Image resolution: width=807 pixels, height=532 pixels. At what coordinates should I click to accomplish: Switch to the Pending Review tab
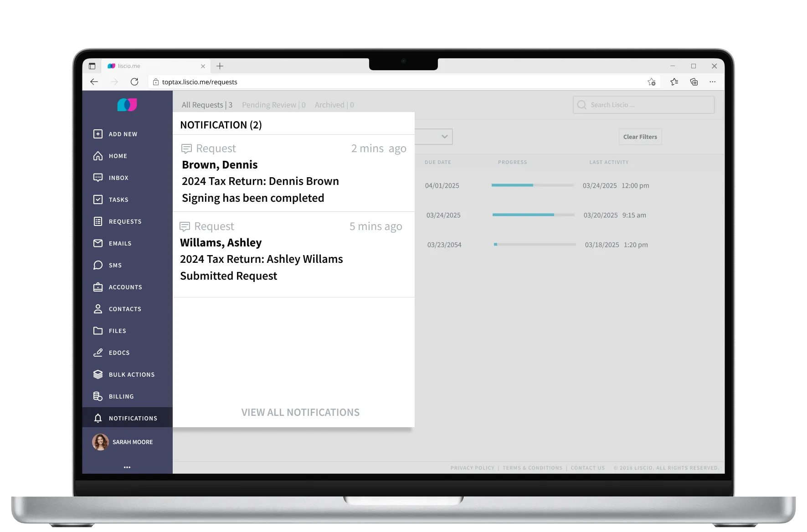tap(273, 105)
